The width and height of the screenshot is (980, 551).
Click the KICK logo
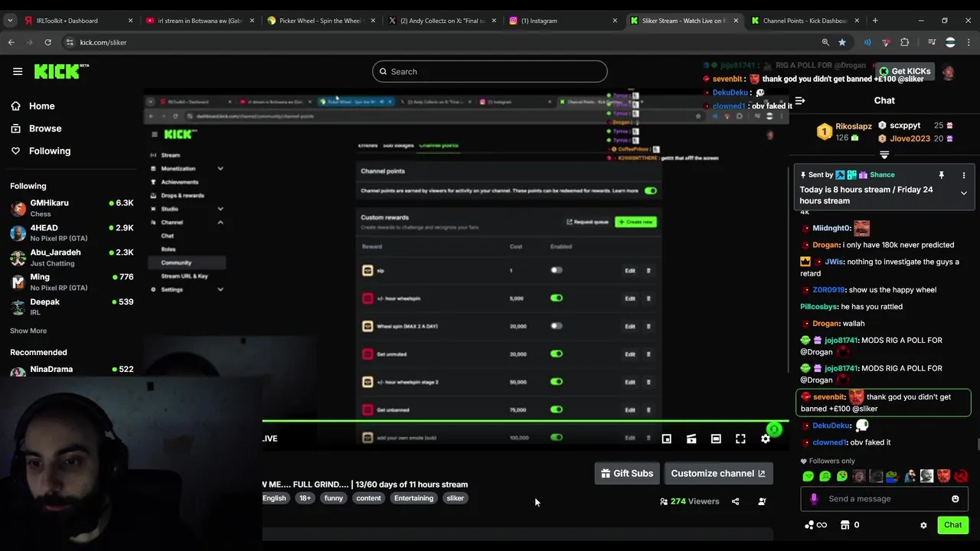pyautogui.click(x=61, y=71)
